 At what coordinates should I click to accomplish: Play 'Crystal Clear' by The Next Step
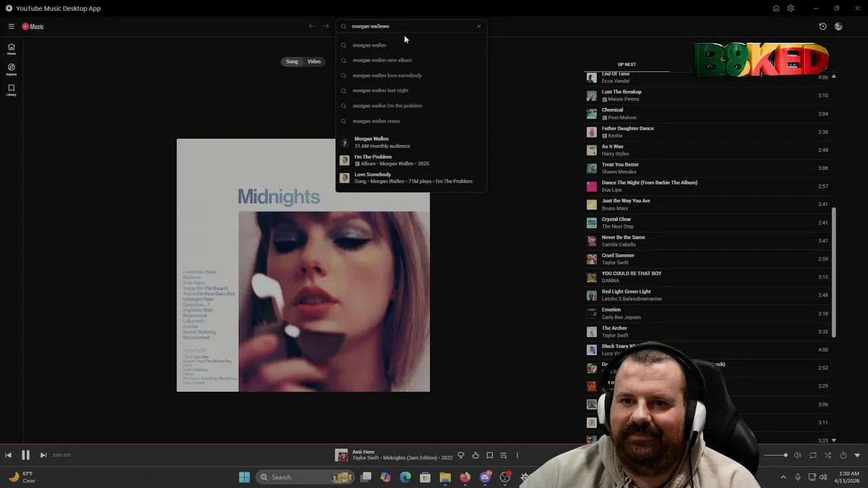pyautogui.click(x=707, y=223)
